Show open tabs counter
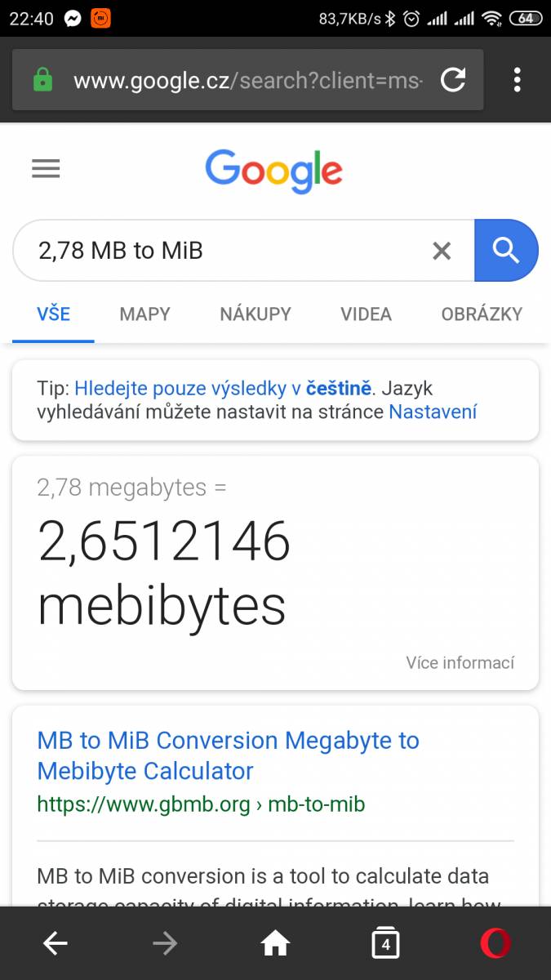Screen dimensions: 551x980 coord(385,943)
